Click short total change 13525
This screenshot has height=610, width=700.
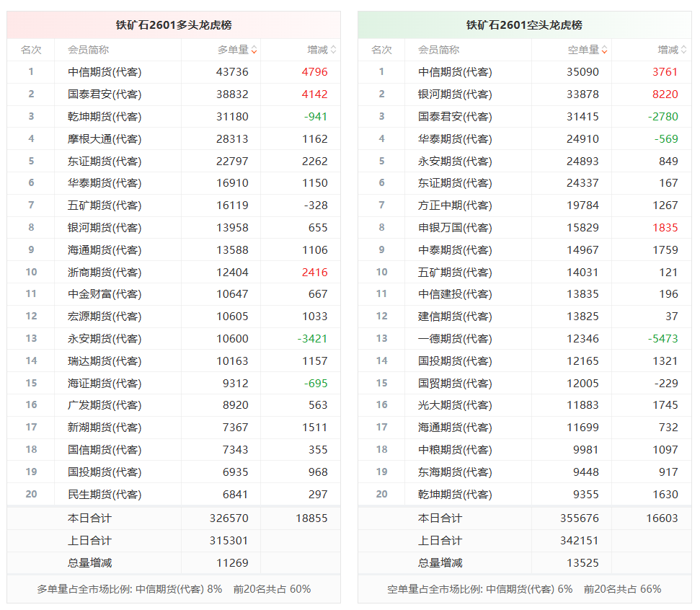click(582, 563)
